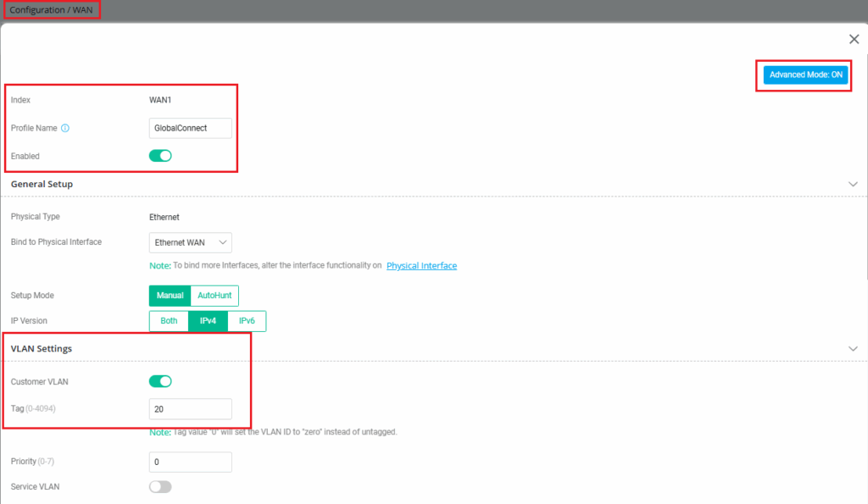Select Both for IP Version
The height and width of the screenshot is (504, 868).
[x=169, y=321]
